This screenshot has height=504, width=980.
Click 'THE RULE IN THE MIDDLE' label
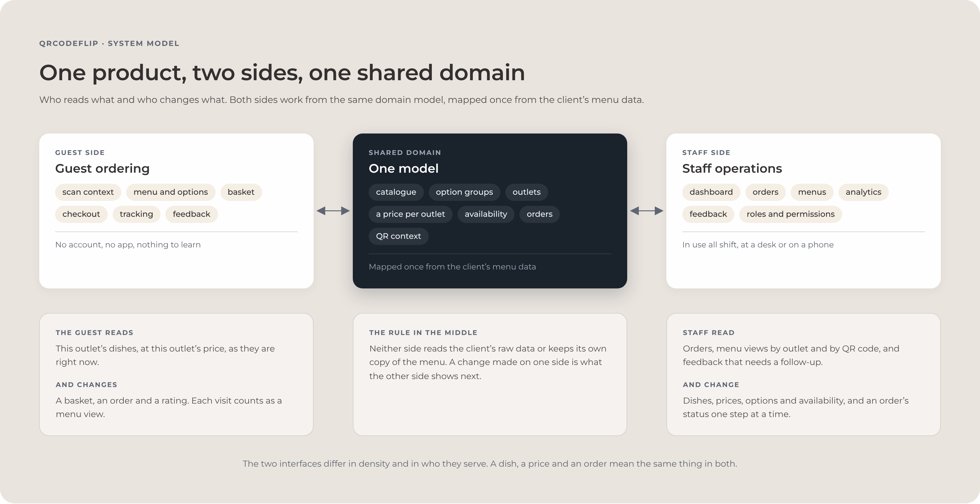[423, 333]
